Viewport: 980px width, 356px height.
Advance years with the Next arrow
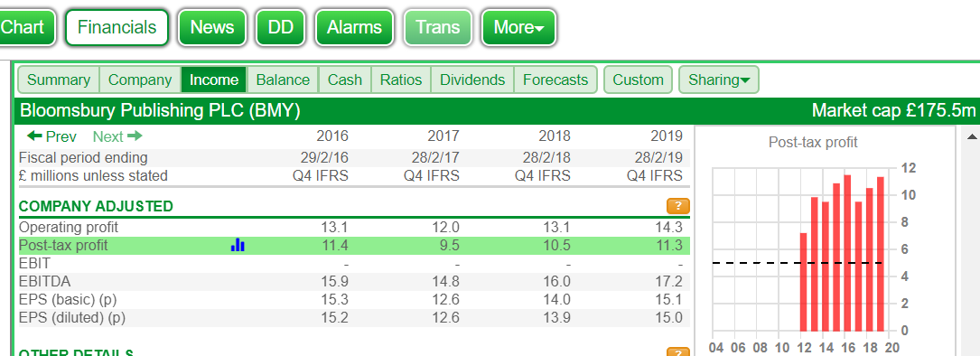pyautogui.click(x=117, y=136)
